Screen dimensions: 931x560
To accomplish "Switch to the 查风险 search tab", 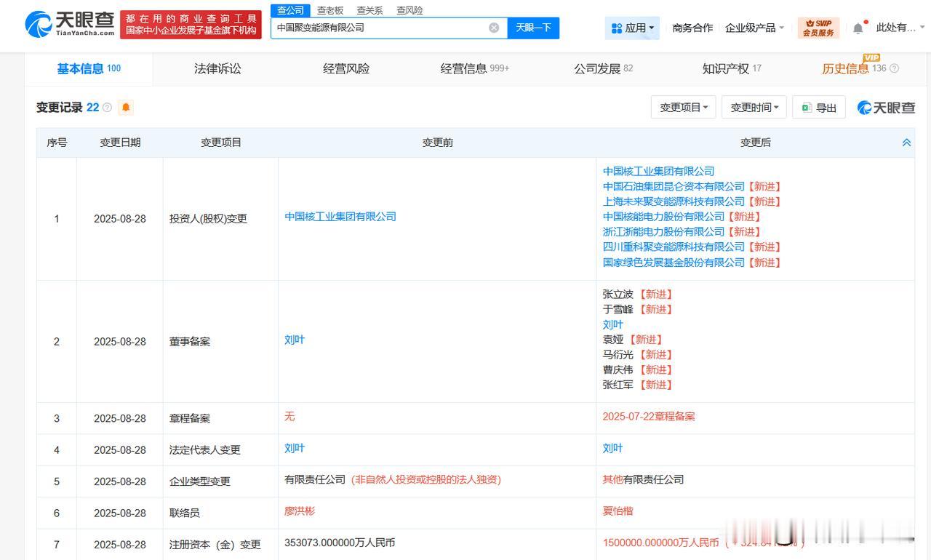I will [409, 10].
